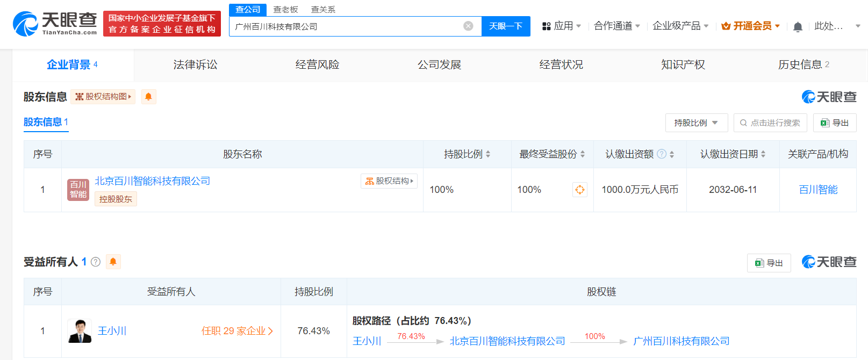Select the 股东信息 1 sub-tab

click(x=46, y=123)
